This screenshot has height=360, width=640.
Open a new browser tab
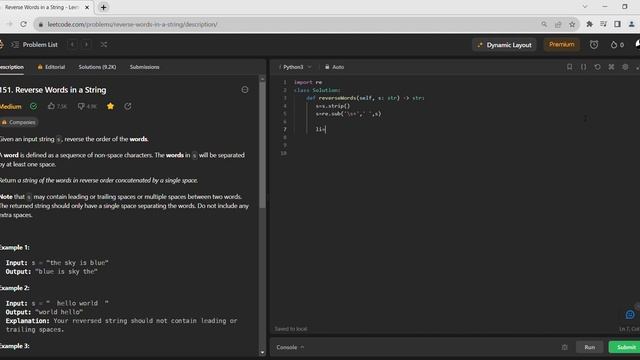pos(104,7)
